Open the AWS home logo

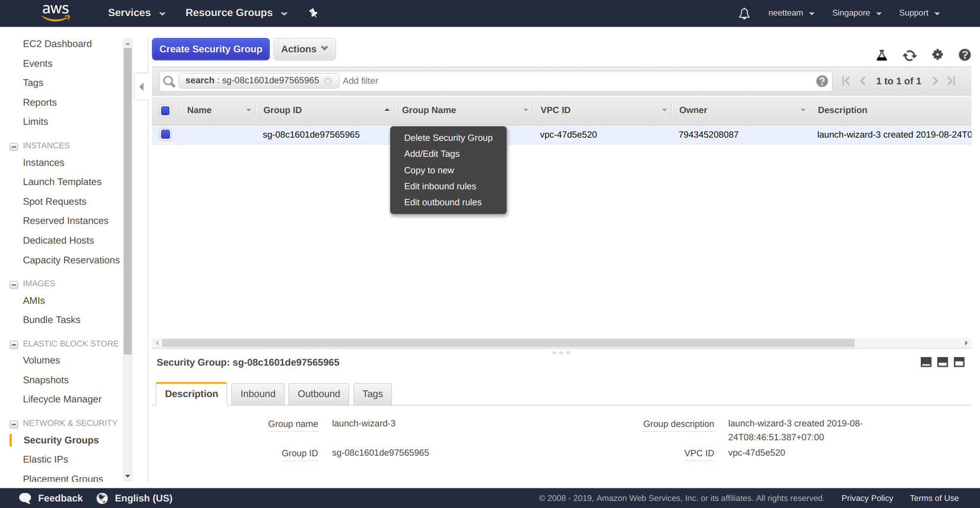56,12
